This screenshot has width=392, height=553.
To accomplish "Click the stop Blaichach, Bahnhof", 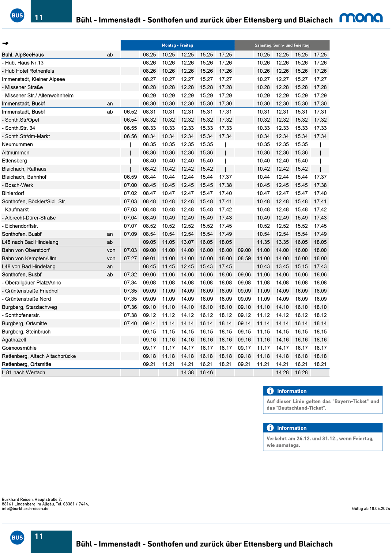I will (24, 177).
